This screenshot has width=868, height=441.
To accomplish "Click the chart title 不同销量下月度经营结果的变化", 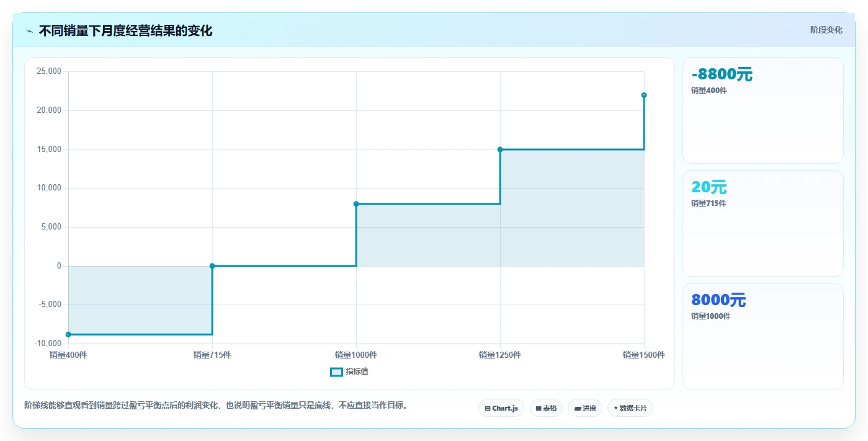I will point(125,31).
